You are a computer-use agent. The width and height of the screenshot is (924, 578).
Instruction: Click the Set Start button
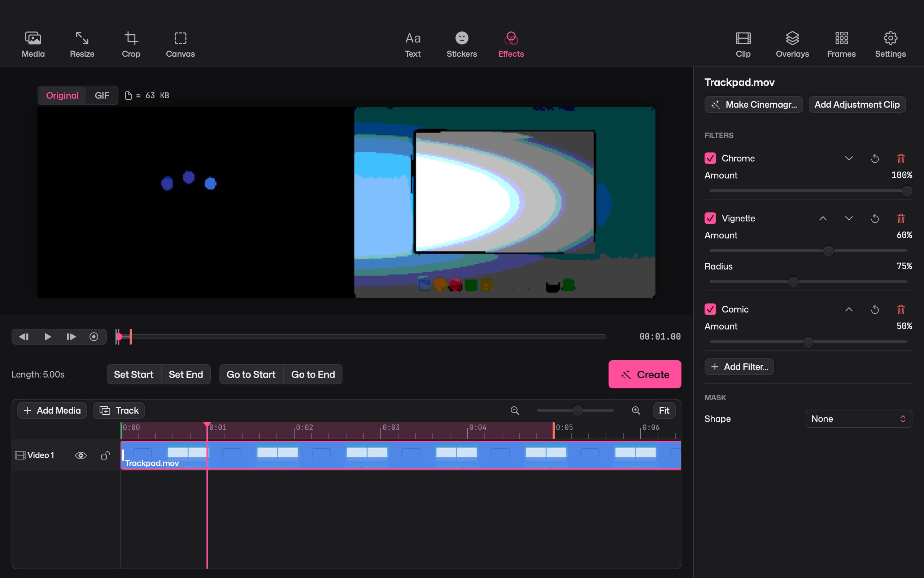pyautogui.click(x=134, y=374)
